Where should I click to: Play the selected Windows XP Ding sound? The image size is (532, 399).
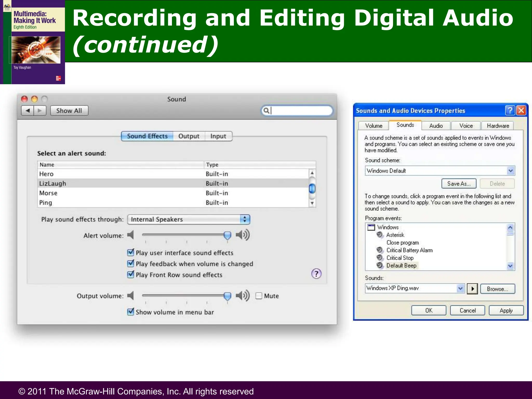pos(472,289)
